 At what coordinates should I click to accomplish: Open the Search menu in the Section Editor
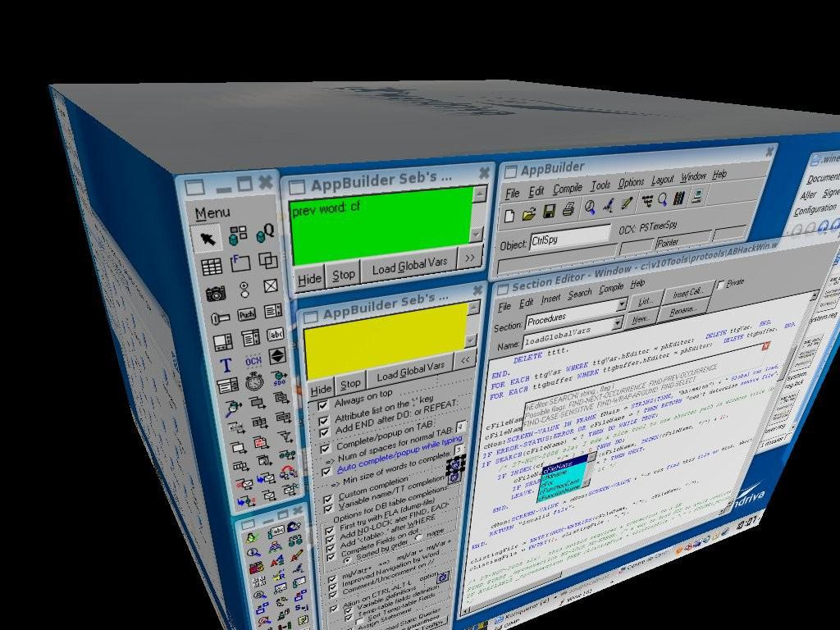[x=580, y=293]
